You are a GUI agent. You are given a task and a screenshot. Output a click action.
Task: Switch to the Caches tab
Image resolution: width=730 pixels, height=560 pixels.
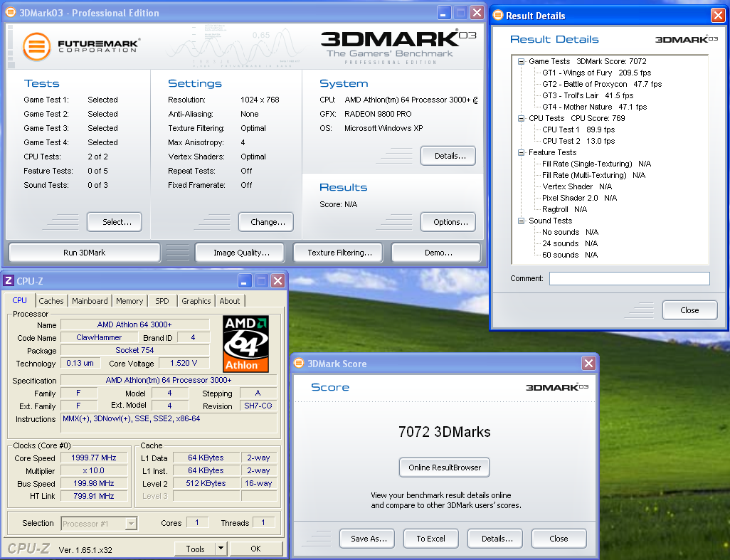click(51, 301)
